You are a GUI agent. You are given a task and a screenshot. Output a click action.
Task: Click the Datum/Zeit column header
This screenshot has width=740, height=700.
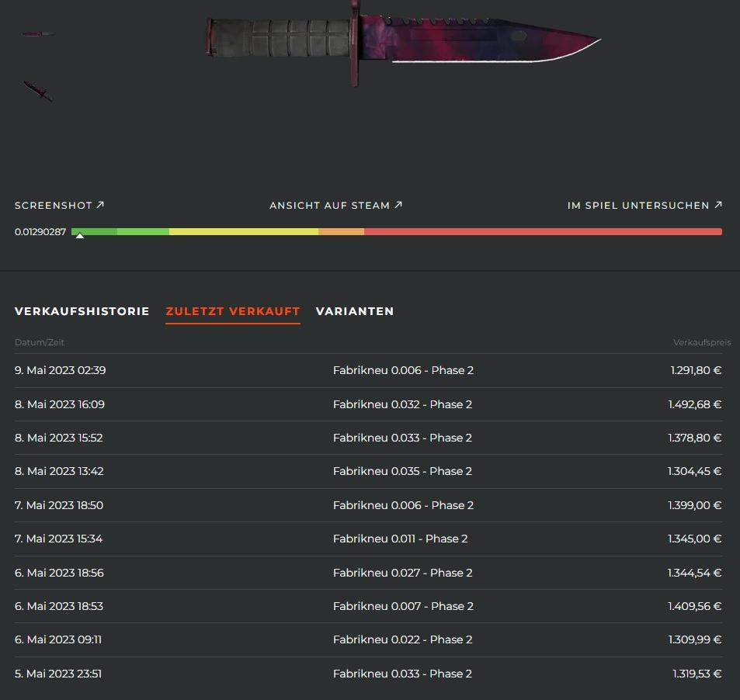[40, 342]
